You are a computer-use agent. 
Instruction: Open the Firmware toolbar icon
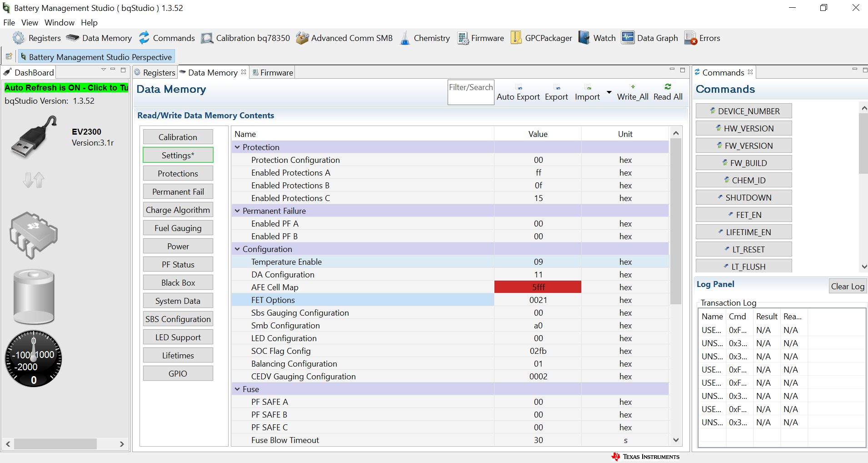463,38
